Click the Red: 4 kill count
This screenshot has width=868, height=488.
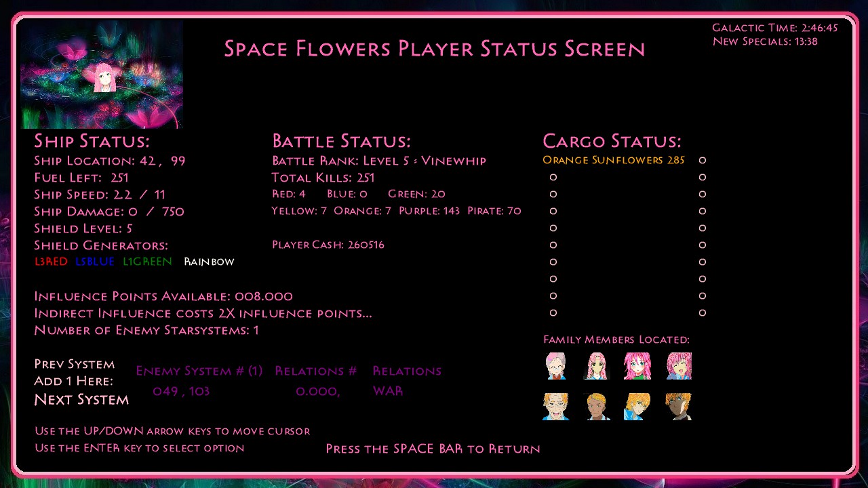(289, 194)
